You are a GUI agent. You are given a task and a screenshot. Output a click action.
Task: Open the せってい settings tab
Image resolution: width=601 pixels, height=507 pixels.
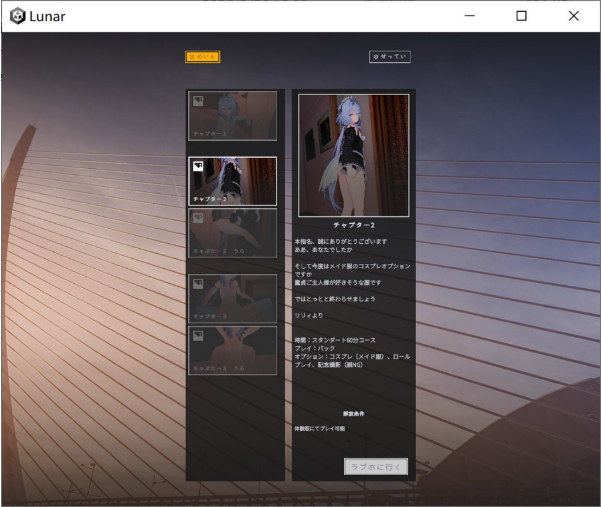tap(390, 57)
